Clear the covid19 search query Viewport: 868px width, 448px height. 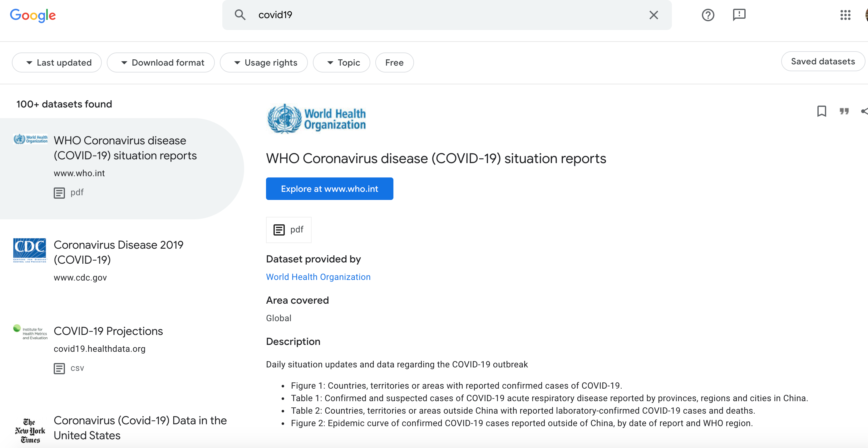tap(653, 15)
